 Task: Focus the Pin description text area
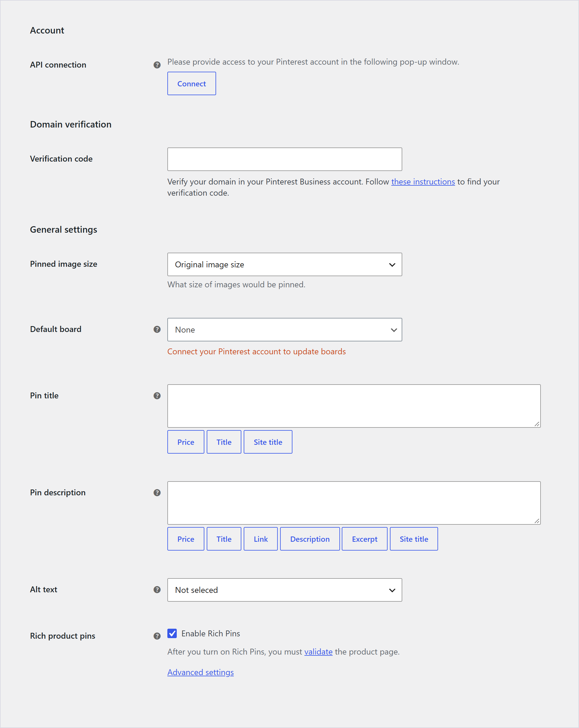pos(354,503)
